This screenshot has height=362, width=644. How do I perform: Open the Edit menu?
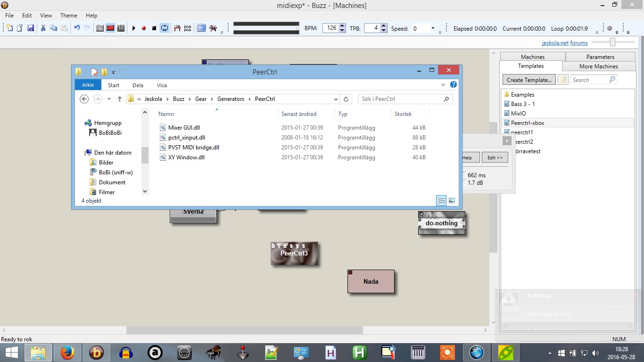(x=27, y=16)
